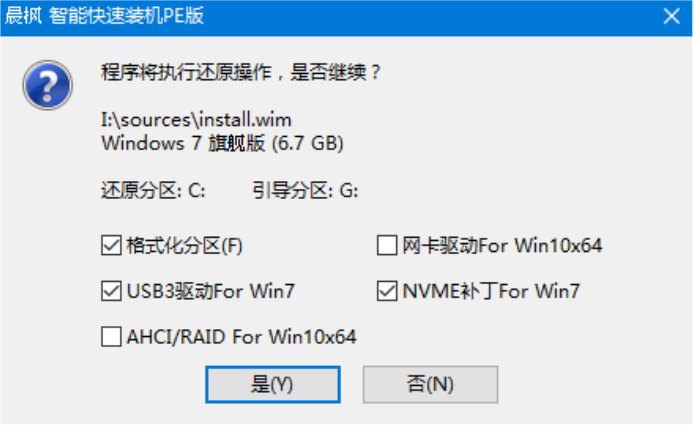
Task: Click the 程序将执行还原操作 prompt message
Action: pos(241,72)
